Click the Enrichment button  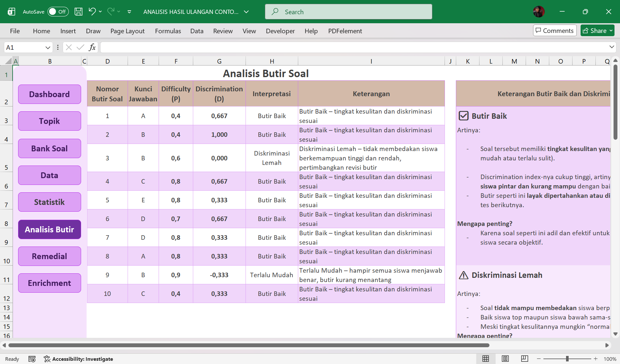click(49, 283)
